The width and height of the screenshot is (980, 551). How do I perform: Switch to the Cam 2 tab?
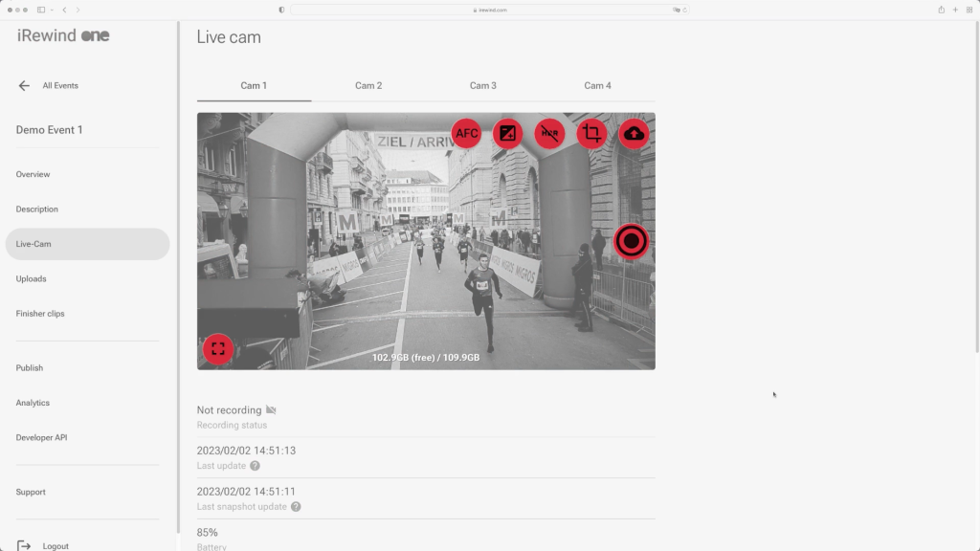pyautogui.click(x=368, y=85)
